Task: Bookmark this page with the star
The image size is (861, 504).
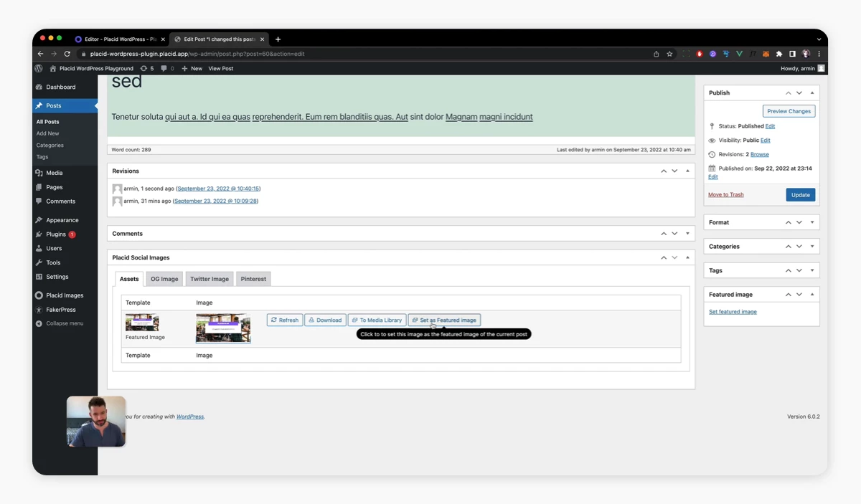Action: click(x=669, y=54)
